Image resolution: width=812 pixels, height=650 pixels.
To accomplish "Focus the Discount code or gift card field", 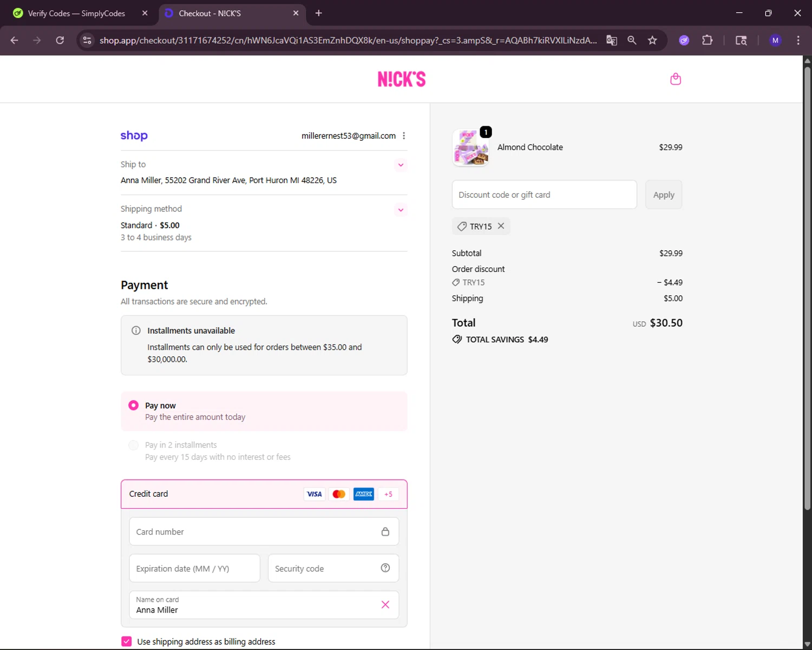I will (545, 194).
